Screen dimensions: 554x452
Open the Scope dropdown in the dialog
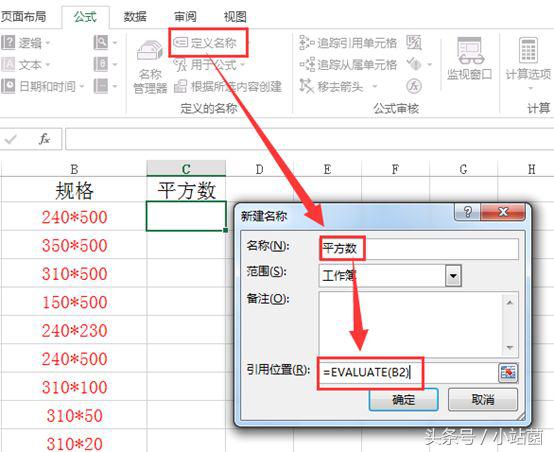[454, 275]
